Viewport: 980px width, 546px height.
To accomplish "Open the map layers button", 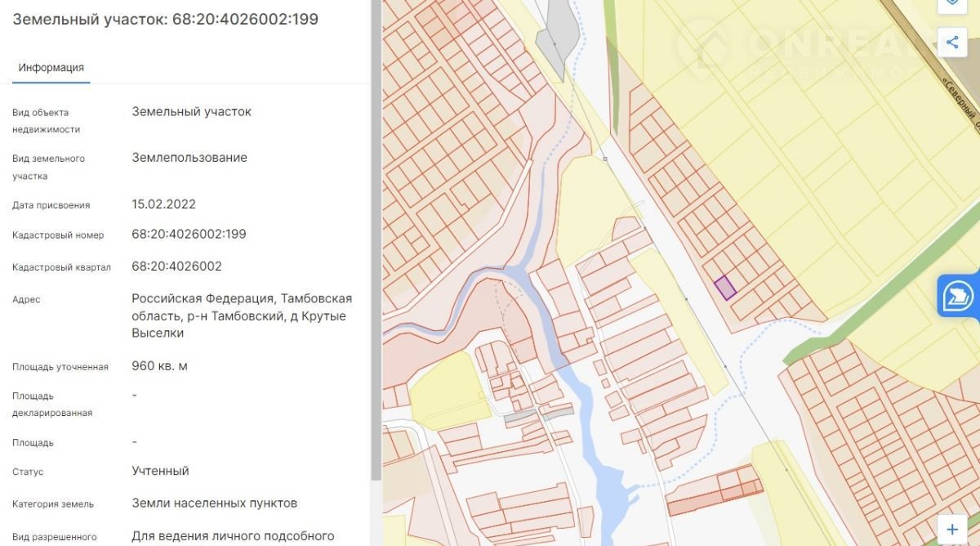I will (952, 4).
